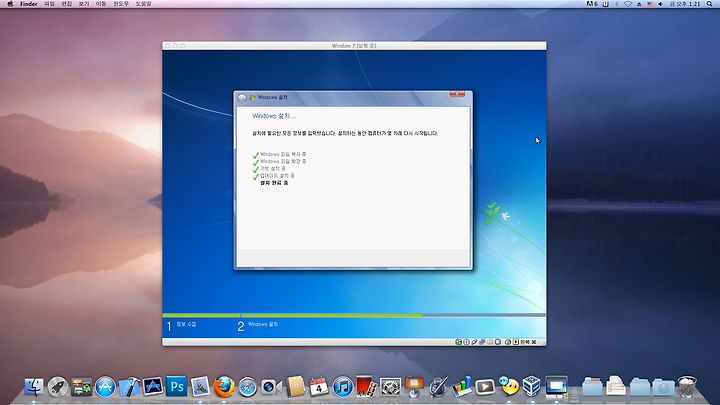Open Preview app in the Dock
Viewport: 720px width, 405px height.
(x=200, y=387)
